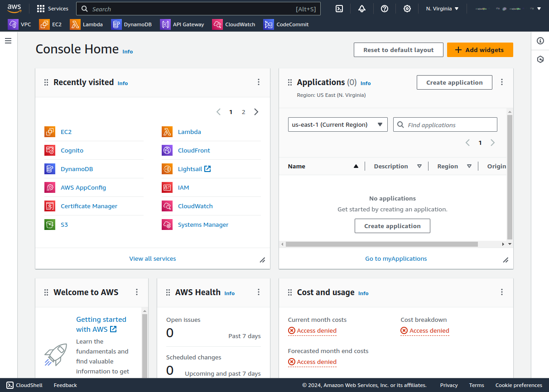Open S3 from Recently visited
The image size is (549, 392).
(x=64, y=225)
